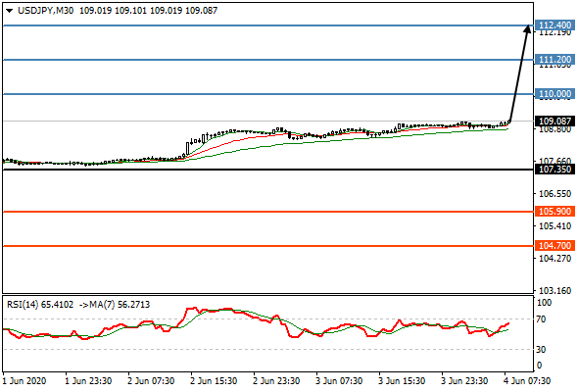Click the 3 Jun 15:30 time label
578x392 pixels.
[x=402, y=381]
